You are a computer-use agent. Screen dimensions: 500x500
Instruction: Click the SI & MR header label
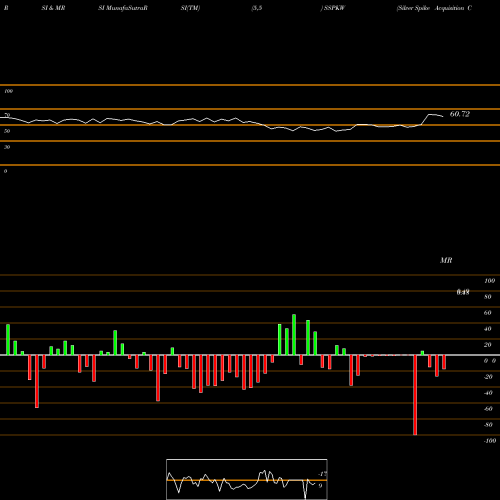[53, 8]
